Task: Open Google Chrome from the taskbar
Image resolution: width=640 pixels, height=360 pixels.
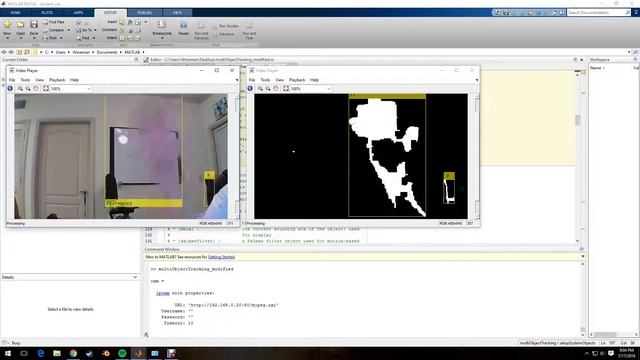Action: 73,353
